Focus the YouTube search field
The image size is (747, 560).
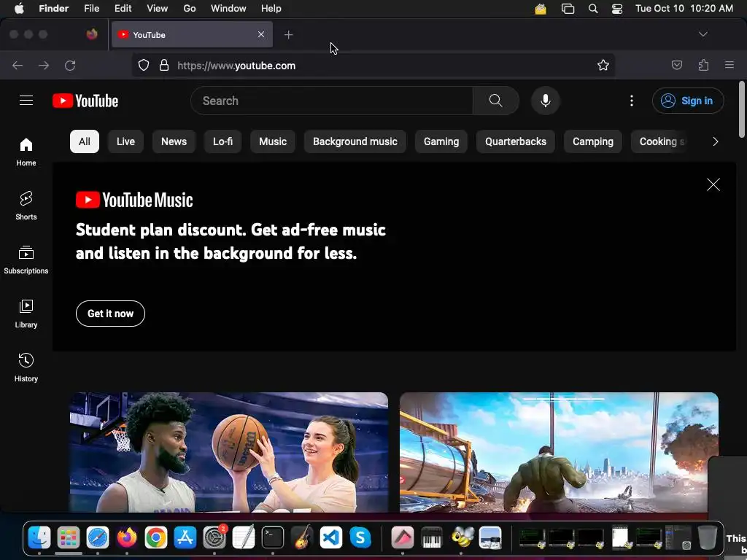332,101
